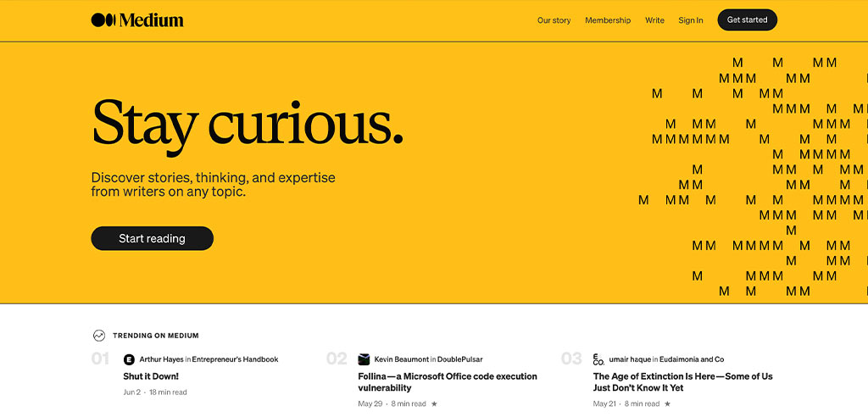Open Kevin Beaumont's avatar icon
868x417 pixels.
364,359
